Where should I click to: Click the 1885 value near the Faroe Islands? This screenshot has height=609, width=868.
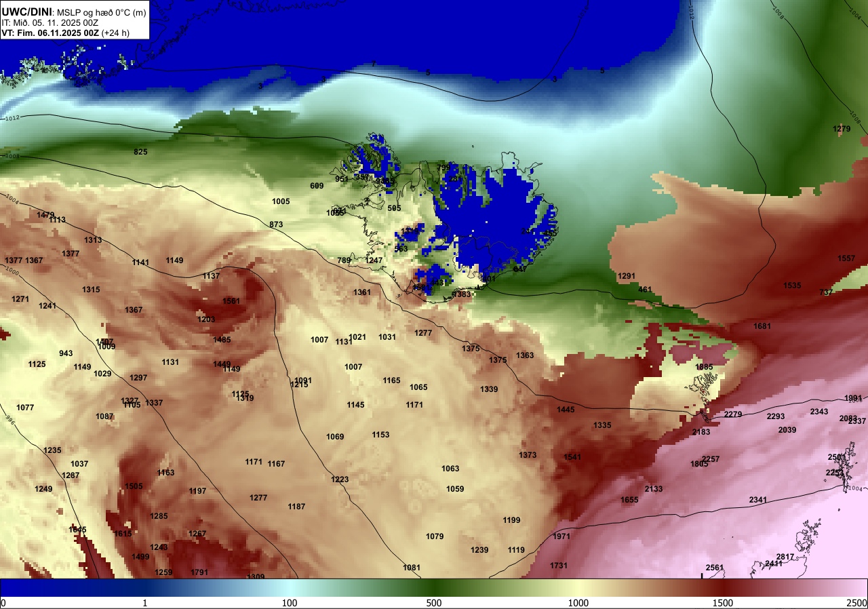coord(704,367)
